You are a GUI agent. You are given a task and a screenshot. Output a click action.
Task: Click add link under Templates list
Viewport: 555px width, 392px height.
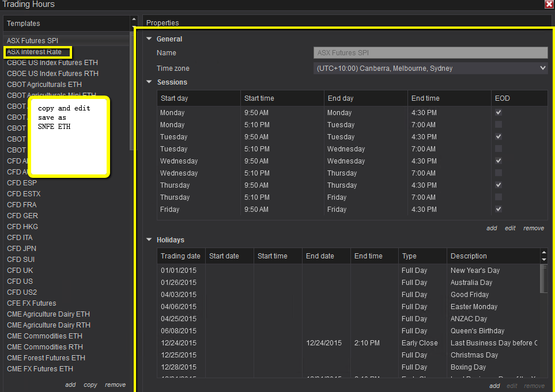[70, 385]
